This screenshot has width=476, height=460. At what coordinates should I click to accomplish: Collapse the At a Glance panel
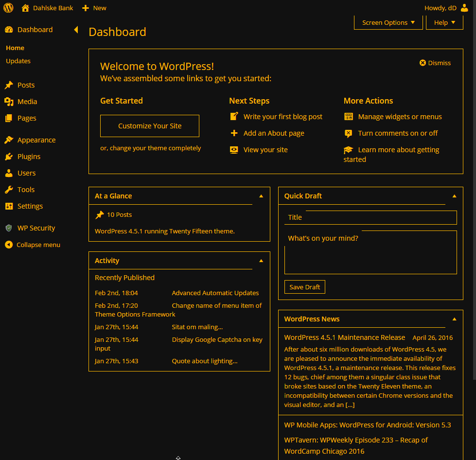pyautogui.click(x=261, y=196)
